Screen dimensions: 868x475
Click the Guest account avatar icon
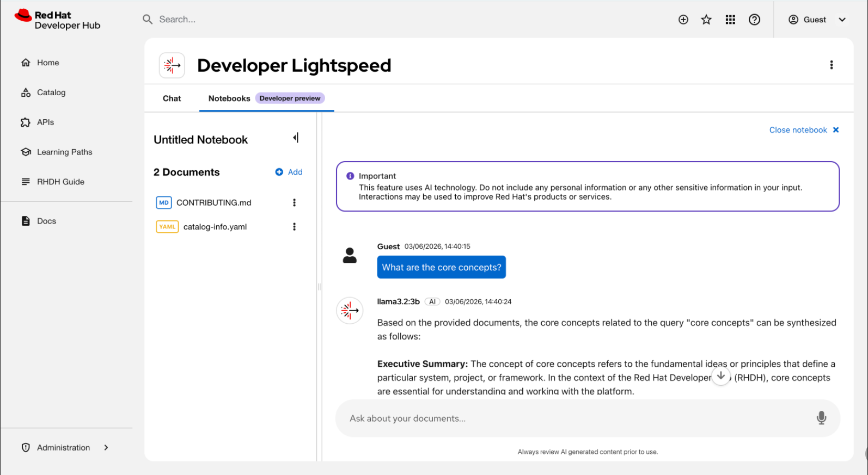point(793,20)
